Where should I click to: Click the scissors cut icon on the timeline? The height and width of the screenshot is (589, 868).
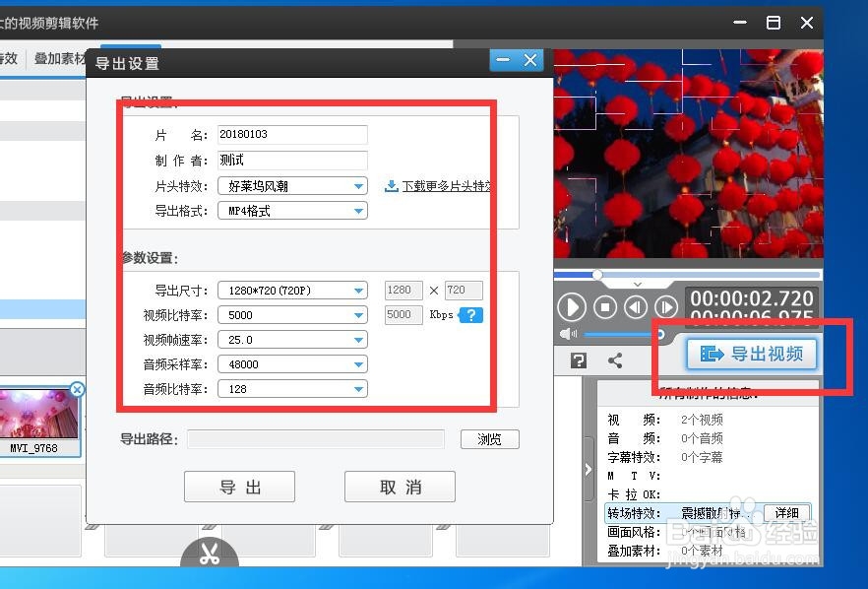(x=209, y=555)
